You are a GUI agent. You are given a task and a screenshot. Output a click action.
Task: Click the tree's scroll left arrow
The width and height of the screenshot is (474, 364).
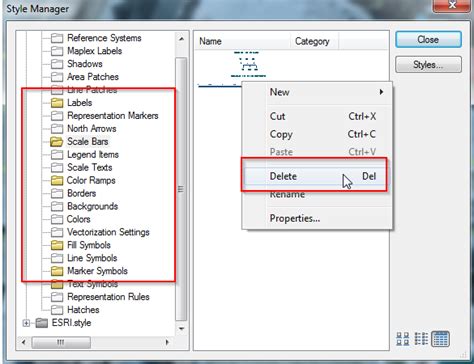point(23,342)
